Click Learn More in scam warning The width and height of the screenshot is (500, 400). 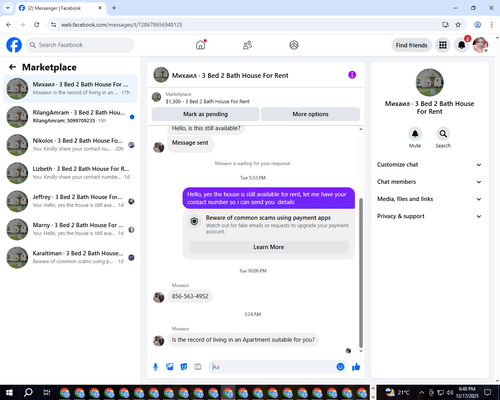pos(269,247)
